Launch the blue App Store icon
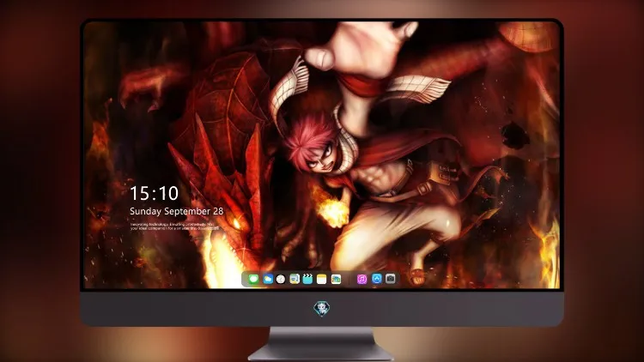Image resolution: width=644 pixels, height=362 pixels. 377,279
